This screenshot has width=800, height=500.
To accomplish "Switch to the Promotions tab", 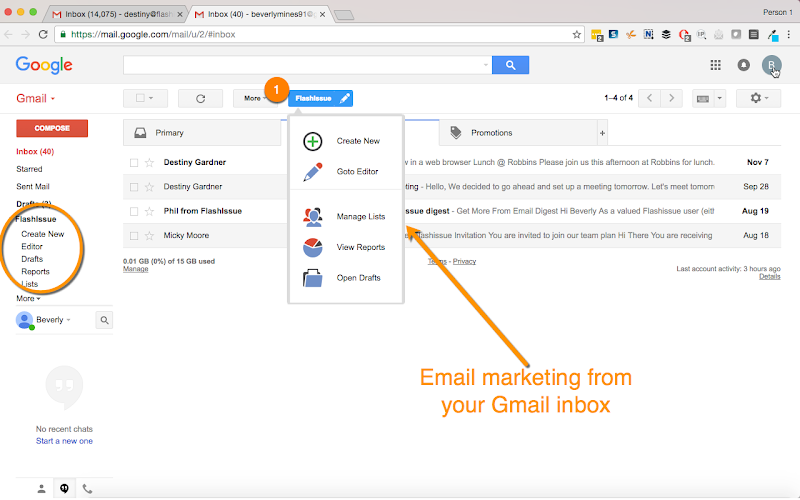I will [518, 133].
